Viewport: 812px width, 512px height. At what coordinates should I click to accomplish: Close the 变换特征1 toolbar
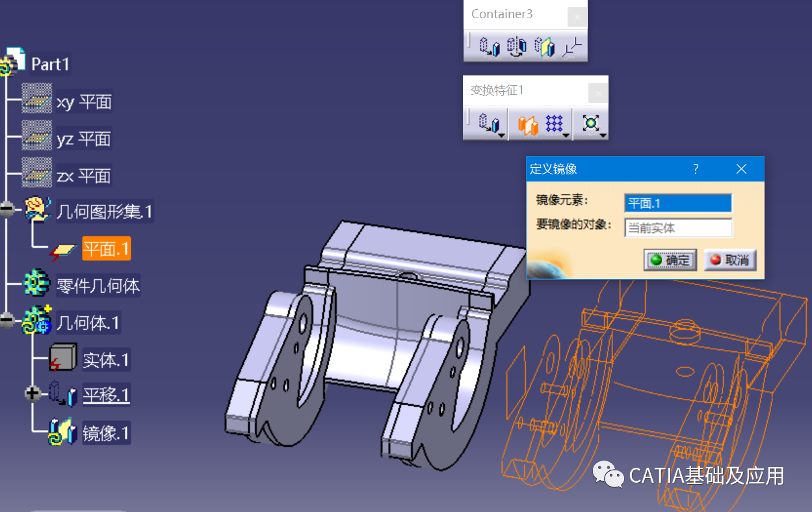[598, 93]
